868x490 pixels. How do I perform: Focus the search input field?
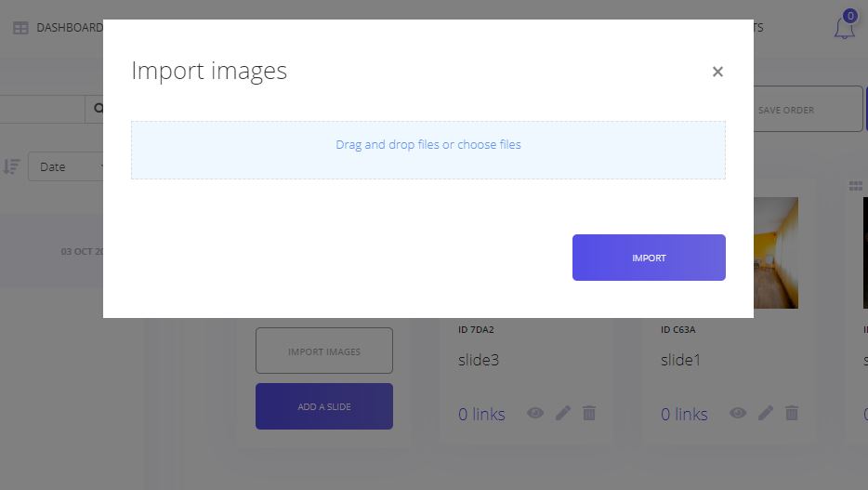tap(42, 109)
